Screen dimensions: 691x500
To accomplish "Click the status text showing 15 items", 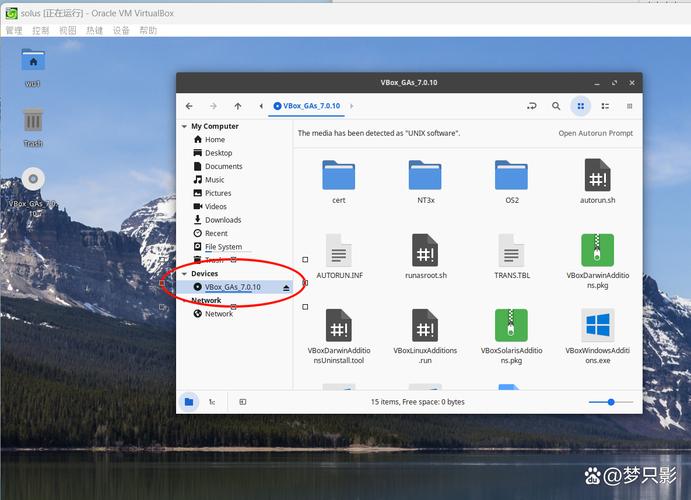I will point(418,402).
